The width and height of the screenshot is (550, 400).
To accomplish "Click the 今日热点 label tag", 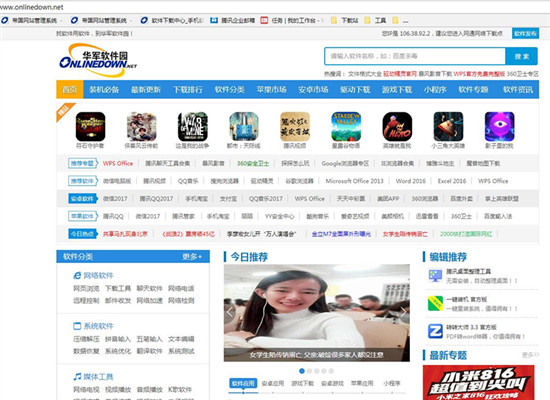I will point(82,234).
